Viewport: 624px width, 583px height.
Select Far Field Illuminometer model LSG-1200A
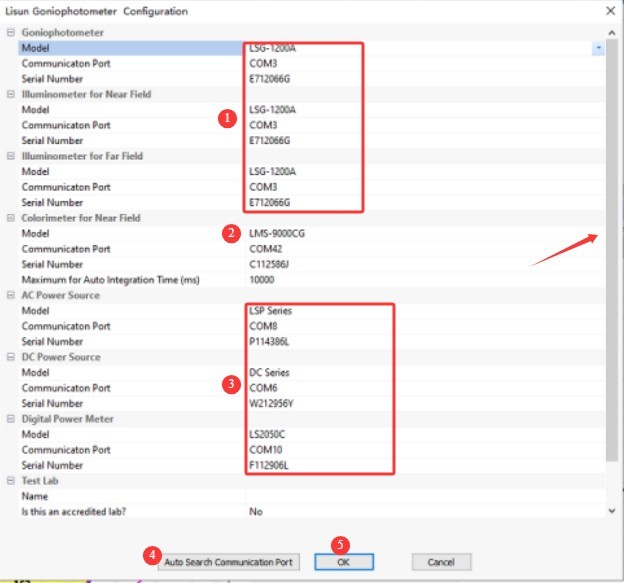click(273, 172)
